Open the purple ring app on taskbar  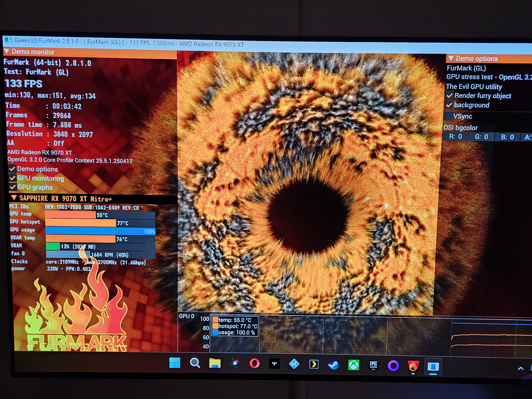[x=393, y=366]
